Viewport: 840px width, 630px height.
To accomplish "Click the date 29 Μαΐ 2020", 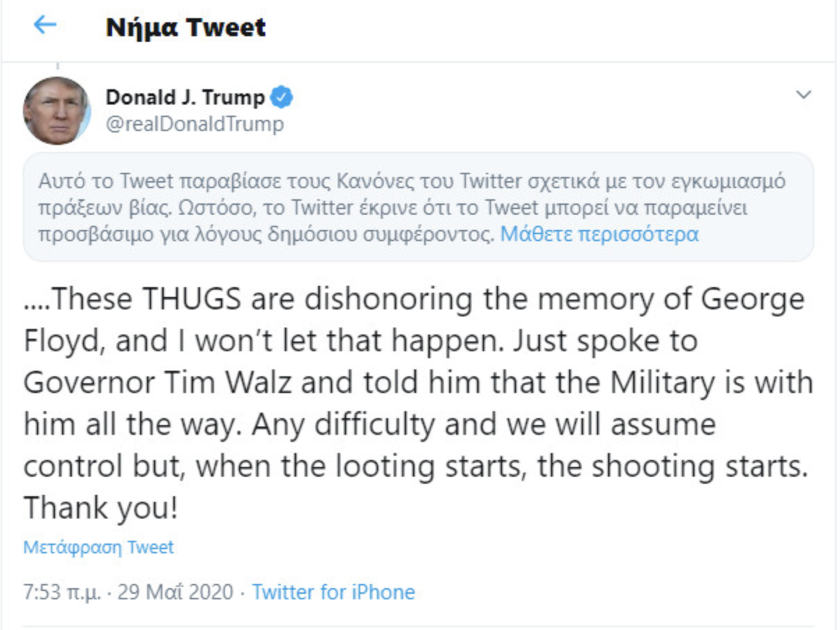I will [175, 592].
